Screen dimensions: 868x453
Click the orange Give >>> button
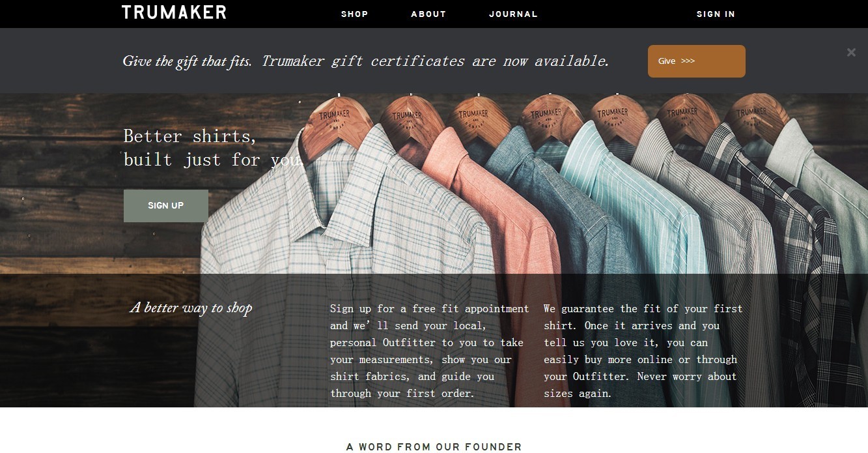[697, 61]
